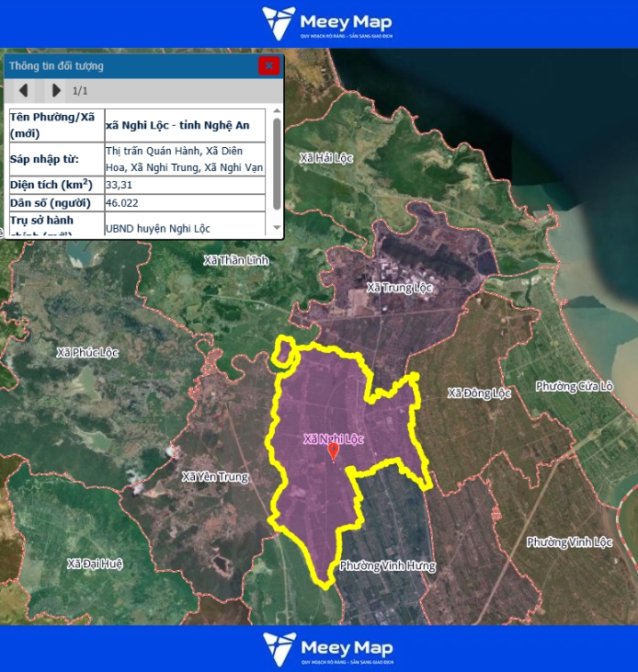Image resolution: width=638 pixels, height=672 pixels.
Task: Click Phường Vinh Lộc on the map
Action: pos(569,542)
